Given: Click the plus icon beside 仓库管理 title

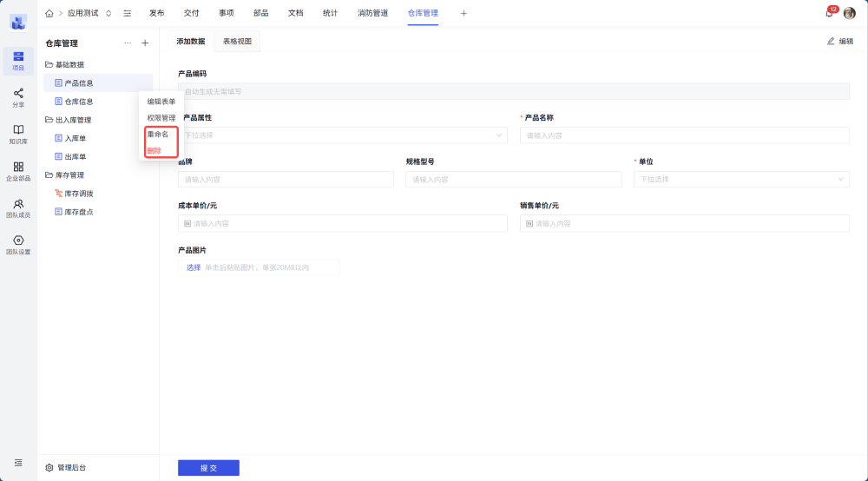Looking at the screenshot, I should click(145, 43).
